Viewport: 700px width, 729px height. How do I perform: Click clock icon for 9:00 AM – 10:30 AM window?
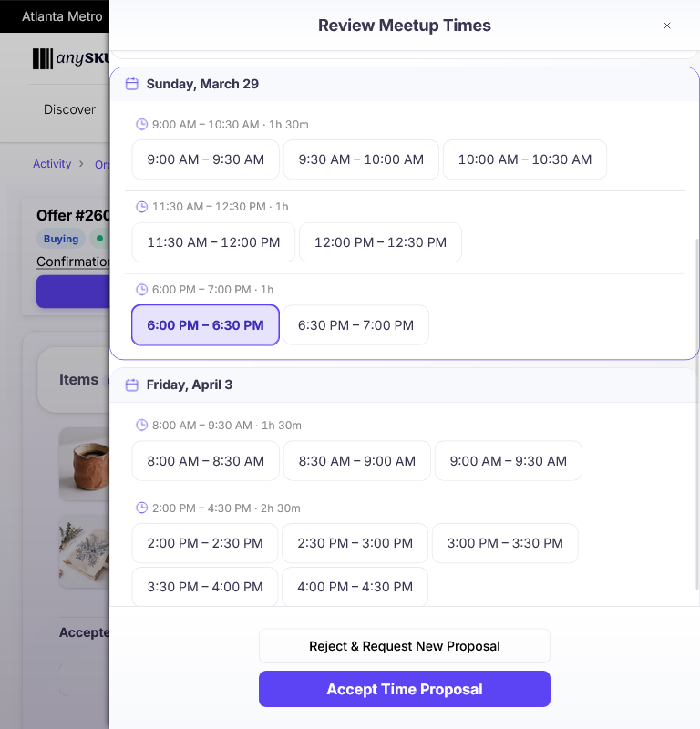click(141, 125)
